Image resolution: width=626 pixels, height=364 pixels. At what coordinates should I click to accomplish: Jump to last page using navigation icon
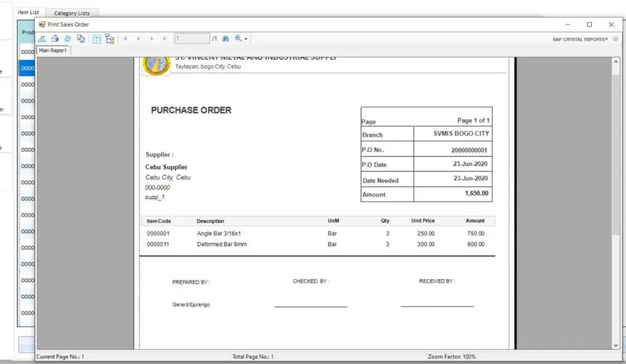164,38
